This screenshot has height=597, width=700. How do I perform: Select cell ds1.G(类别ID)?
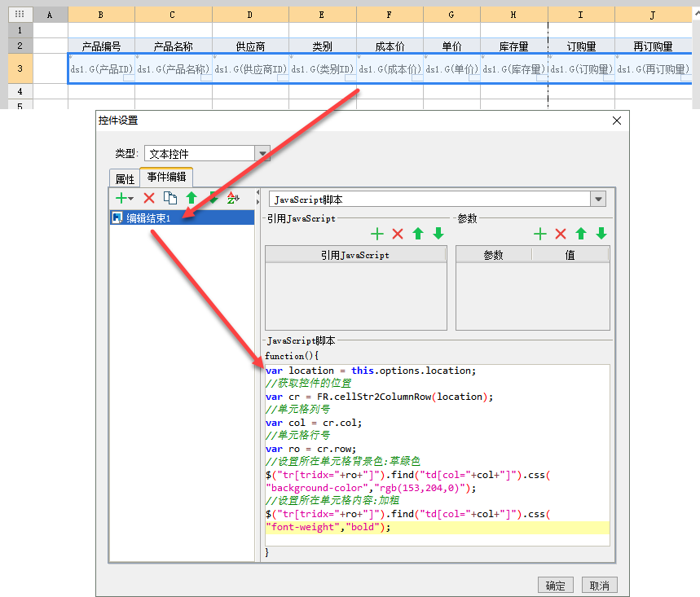[x=323, y=68]
